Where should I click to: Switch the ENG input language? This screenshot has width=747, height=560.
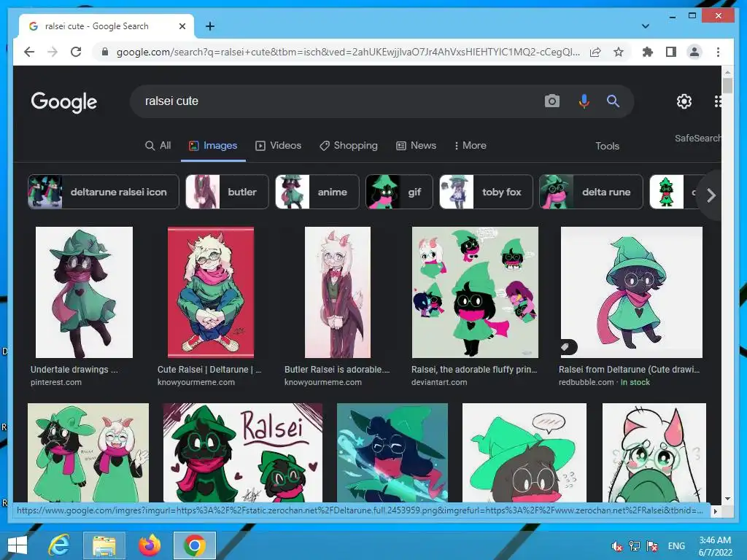[676, 545]
